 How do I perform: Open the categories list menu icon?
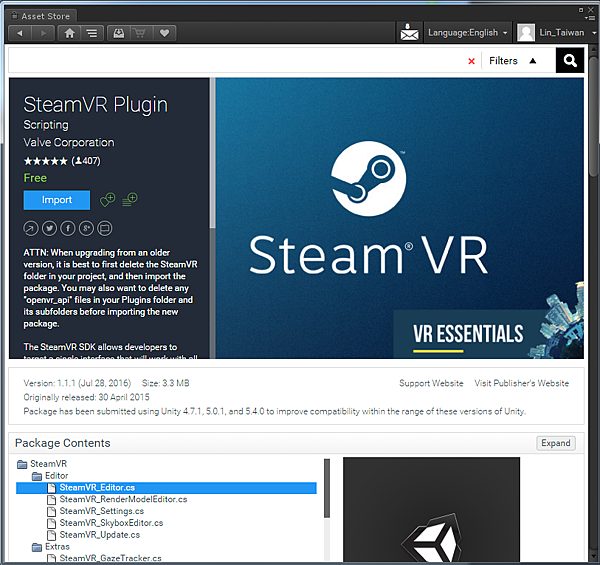point(92,33)
